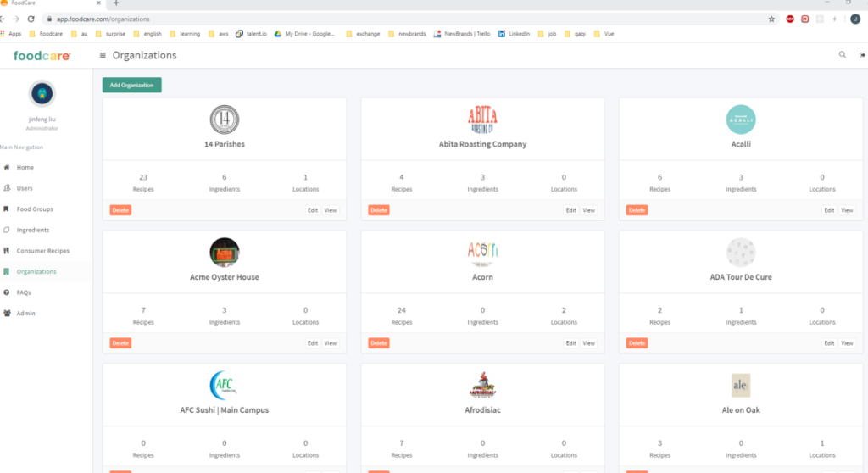This screenshot has height=473, width=868.
Task: Open Ingredients in sidebar
Action: 33,230
